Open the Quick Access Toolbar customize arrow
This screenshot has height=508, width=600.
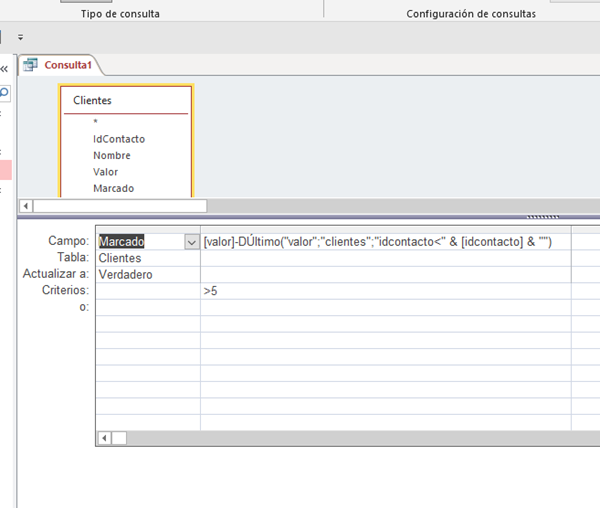[20, 36]
